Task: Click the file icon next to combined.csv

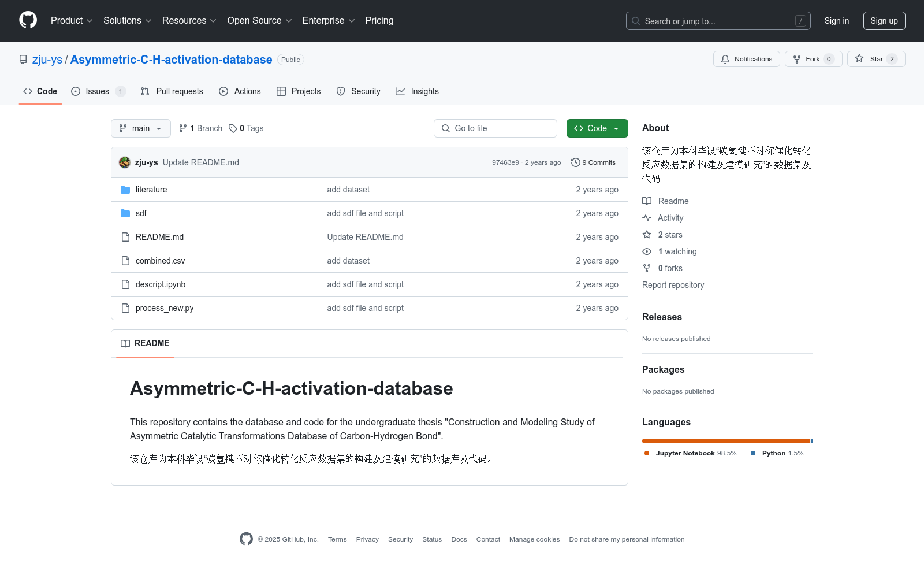Action: pyautogui.click(x=125, y=261)
